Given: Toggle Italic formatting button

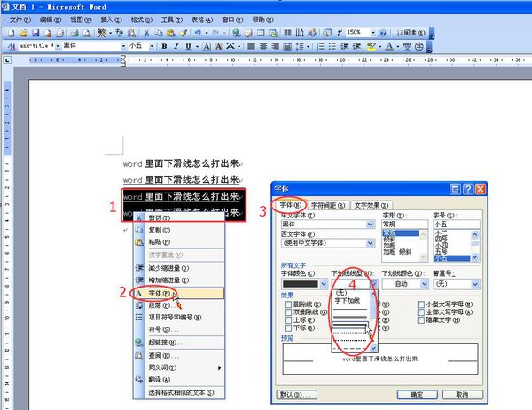Looking at the screenshot, I should [176, 46].
